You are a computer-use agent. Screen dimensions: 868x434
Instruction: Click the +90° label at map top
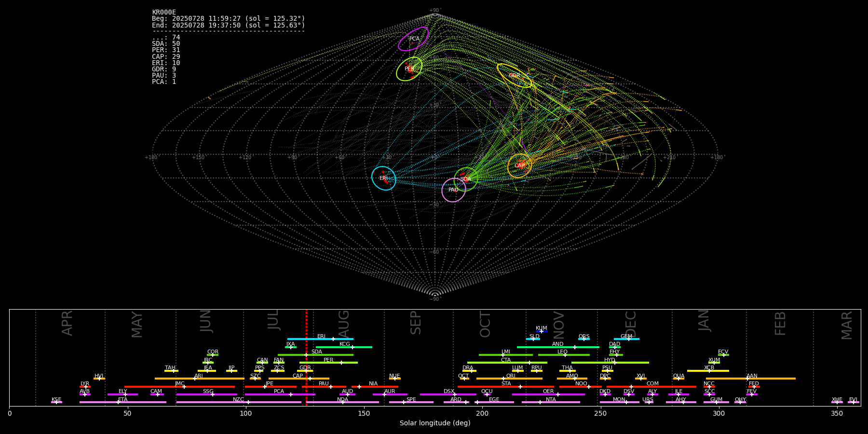[x=435, y=11]
